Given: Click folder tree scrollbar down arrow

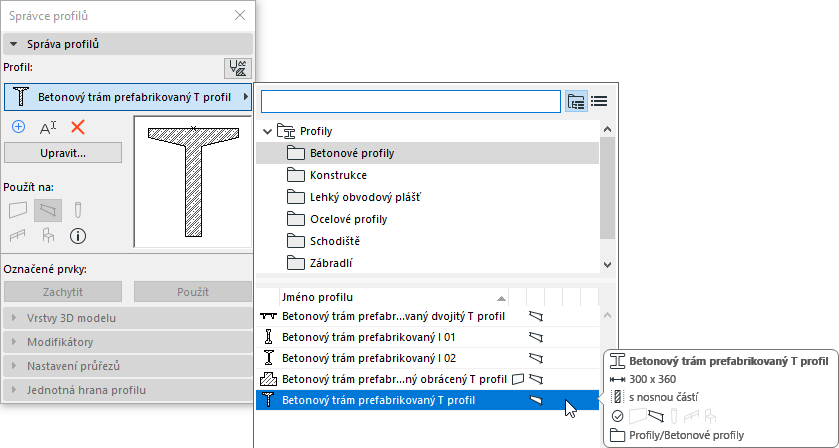Looking at the screenshot, I should (607, 264).
